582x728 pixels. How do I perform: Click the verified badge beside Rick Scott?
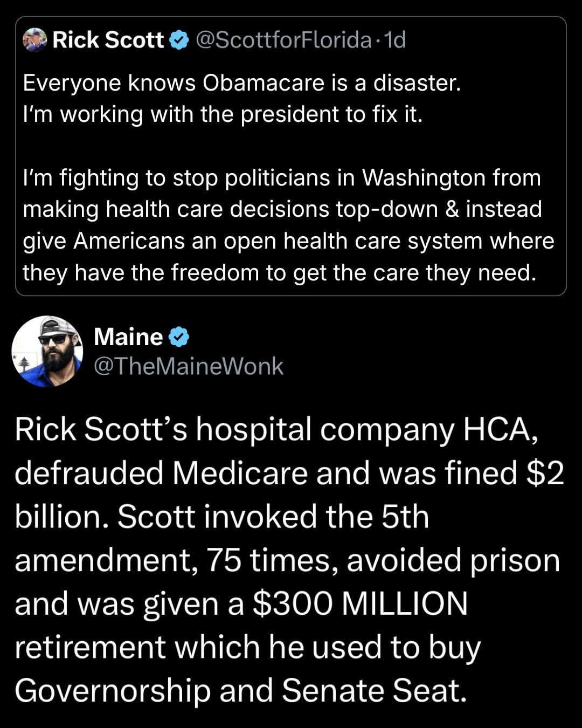pyautogui.click(x=179, y=39)
